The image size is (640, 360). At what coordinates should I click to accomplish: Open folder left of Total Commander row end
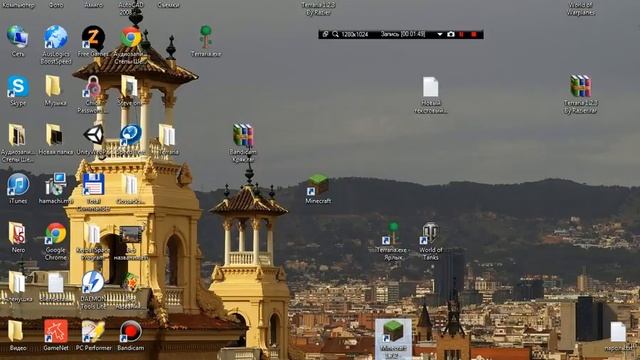click(130, 184)
